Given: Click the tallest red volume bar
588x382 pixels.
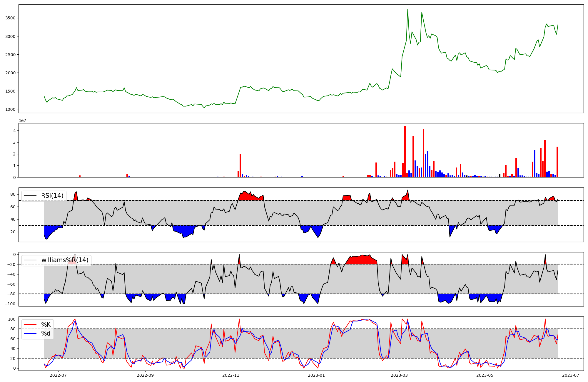Looking at the screenshot, I should pyautogui.click(x=405, y=152).
